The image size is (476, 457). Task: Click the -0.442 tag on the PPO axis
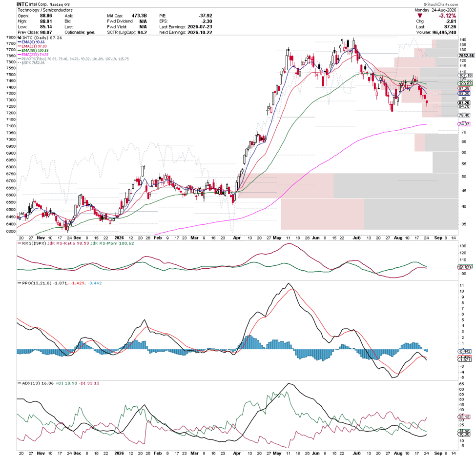tap(464, 352)
